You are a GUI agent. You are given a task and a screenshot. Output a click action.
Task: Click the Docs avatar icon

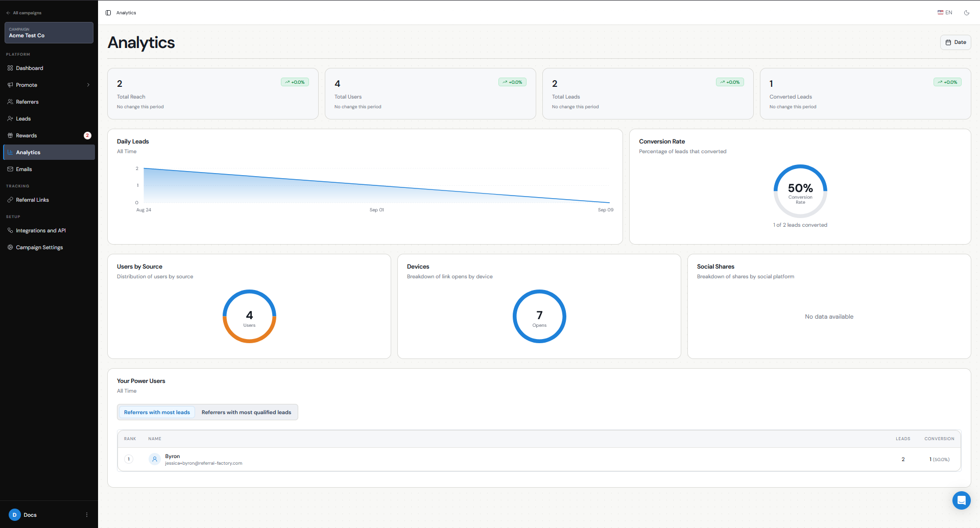click(14, 515)
